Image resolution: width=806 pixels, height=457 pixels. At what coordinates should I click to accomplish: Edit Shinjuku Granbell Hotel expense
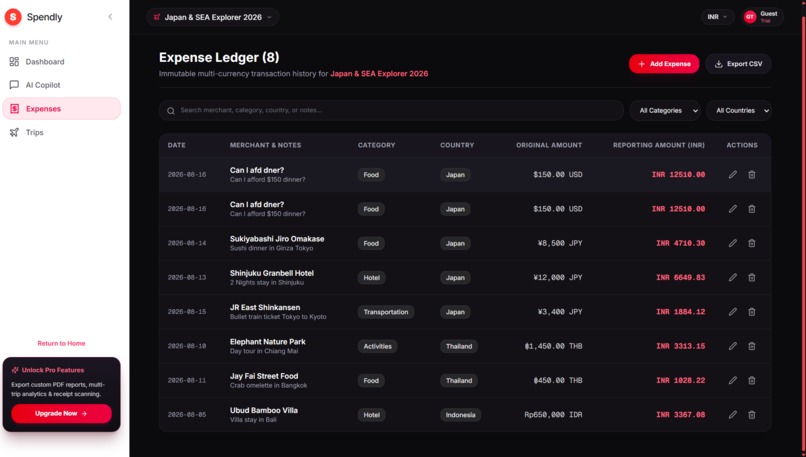point(732,278)
